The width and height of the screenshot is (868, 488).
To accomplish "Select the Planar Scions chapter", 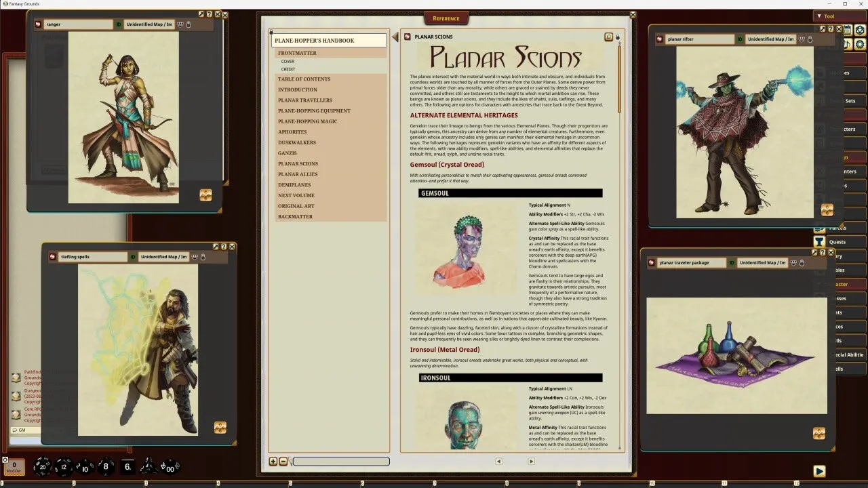I will (298, 164).
